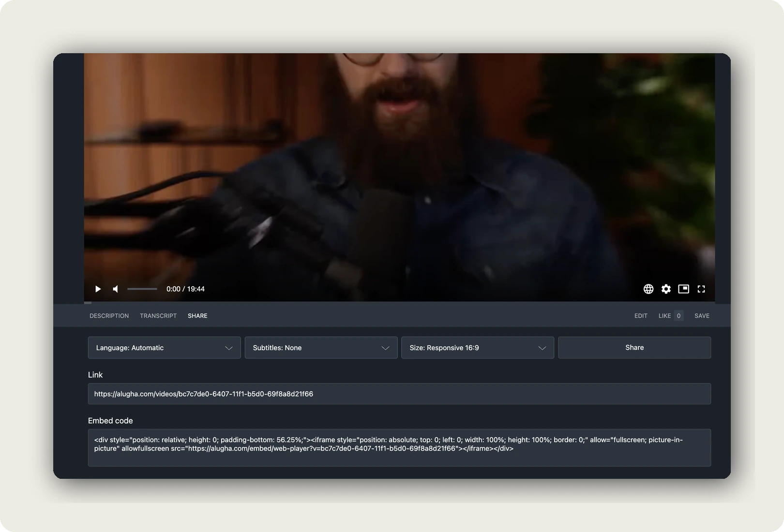Image resolution: width=784 pixels, height=532 pixels.
Task: Like the video
Action: point(664,316)
